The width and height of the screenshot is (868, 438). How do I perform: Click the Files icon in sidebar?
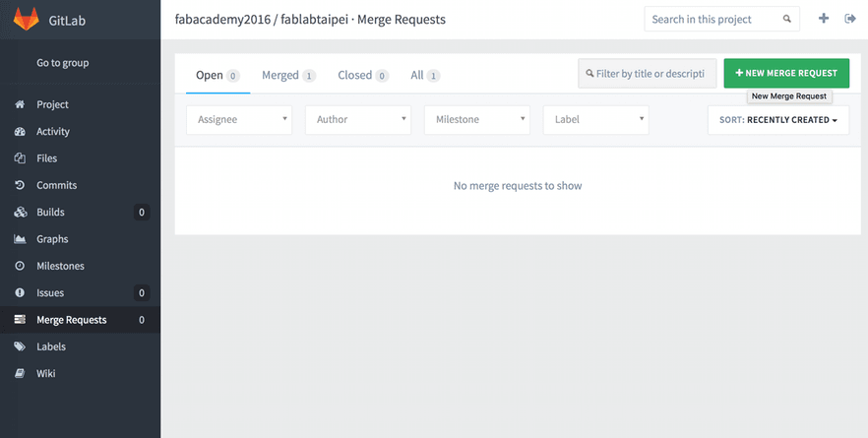coord(20,158)
